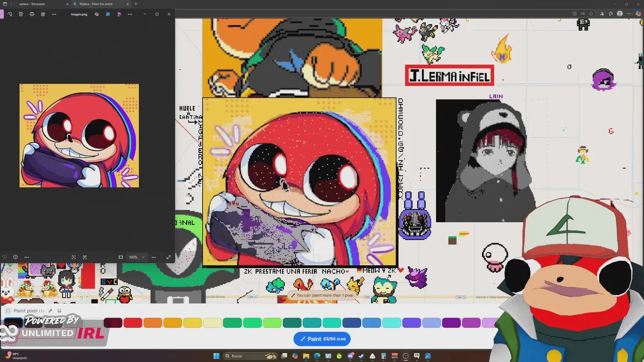The height and width of the screenshot is (362, 644).
Task: Open a new browser tab
Action: point(136,4)
